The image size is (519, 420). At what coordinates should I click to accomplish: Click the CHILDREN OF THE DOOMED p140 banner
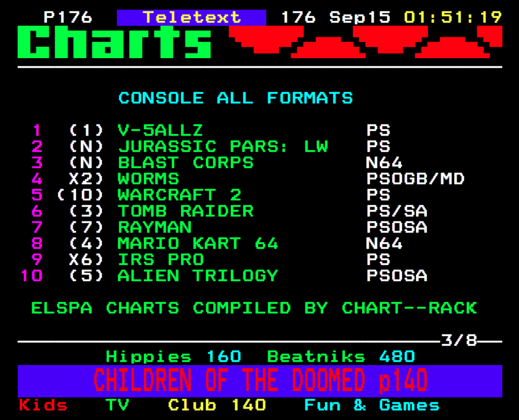tap(260, 381)
